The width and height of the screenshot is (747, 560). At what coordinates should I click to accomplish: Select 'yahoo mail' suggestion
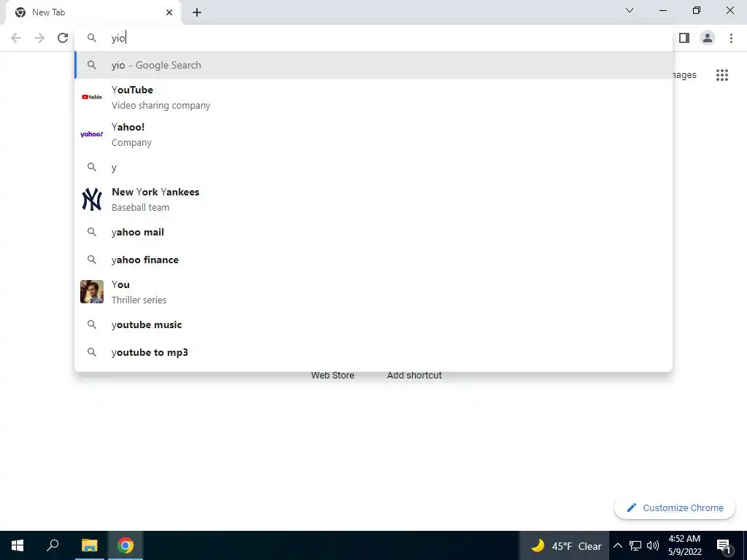click(x=373, y=232)
